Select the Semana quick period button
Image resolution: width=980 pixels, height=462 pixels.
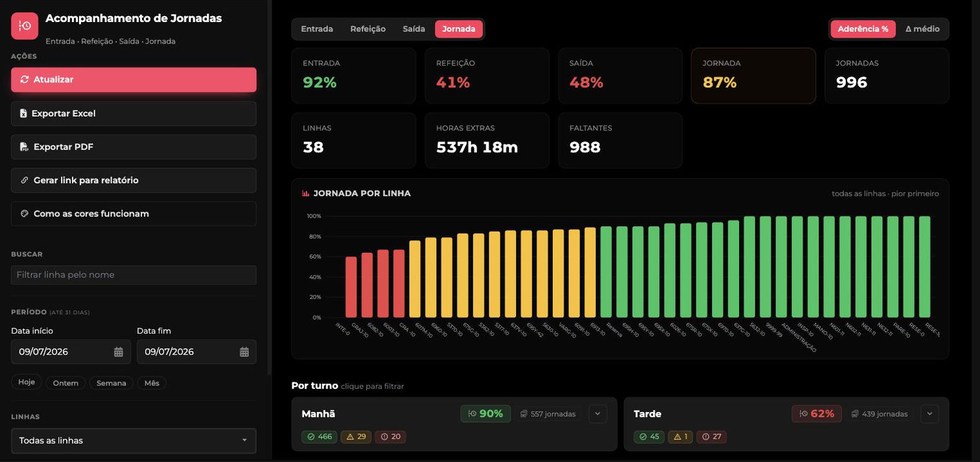[111, 383]
